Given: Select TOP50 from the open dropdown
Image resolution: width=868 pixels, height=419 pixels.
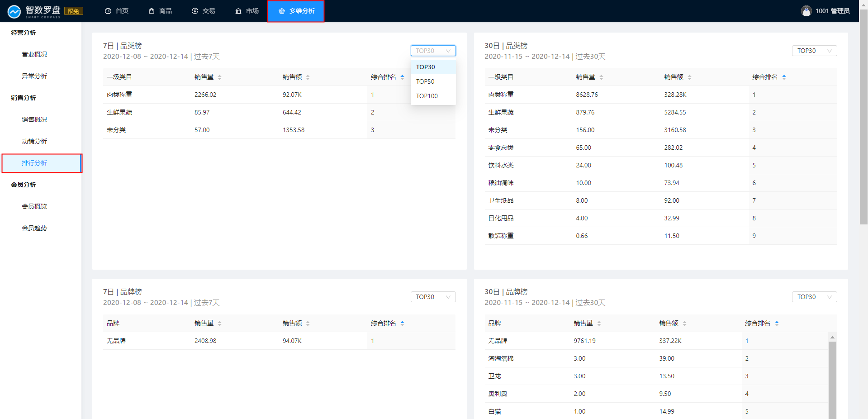Looking at the screenshot, I should 425,81.
